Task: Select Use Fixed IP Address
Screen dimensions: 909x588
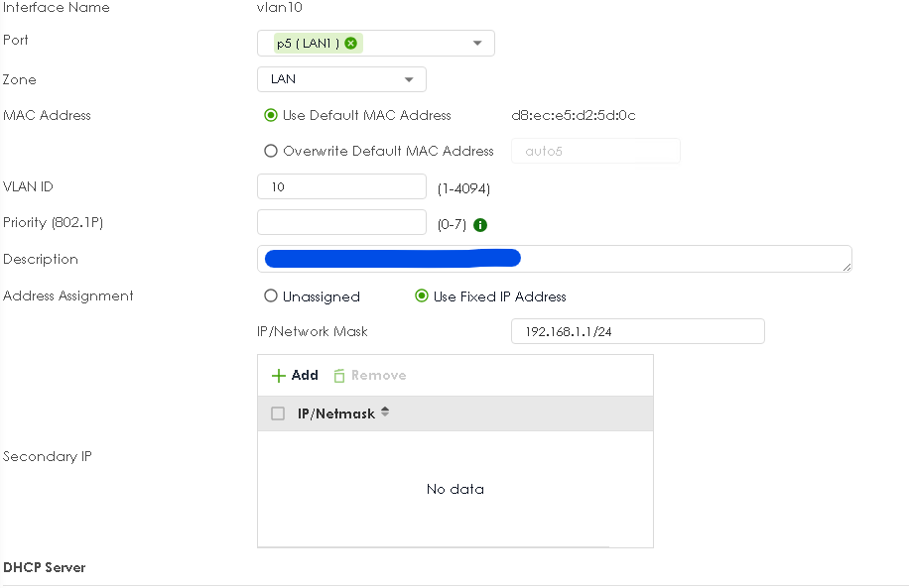Action: [422, 296]
